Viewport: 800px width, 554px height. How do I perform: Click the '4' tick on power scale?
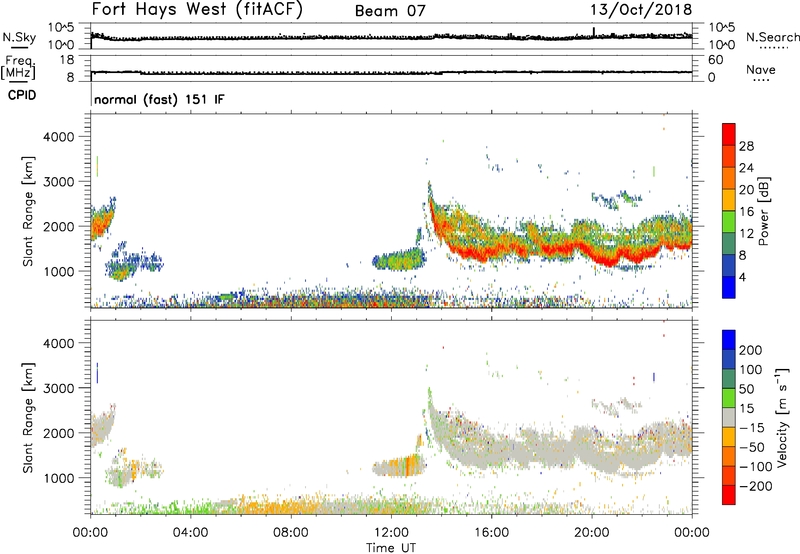[742, 277]
